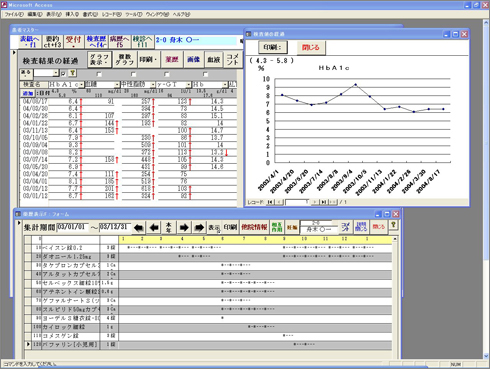The image size is (490, 369).
Task: Click the 表示 button in the medication form
Action: point(214,227)
